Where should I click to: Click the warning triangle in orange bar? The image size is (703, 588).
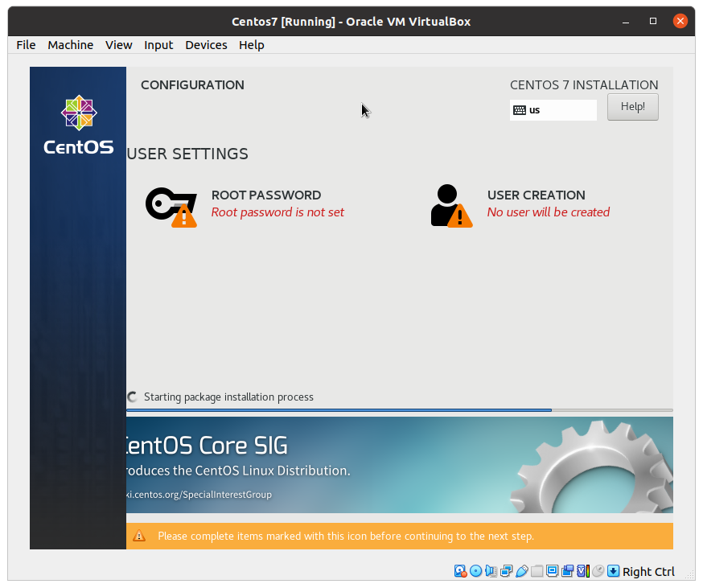point(139,536)
